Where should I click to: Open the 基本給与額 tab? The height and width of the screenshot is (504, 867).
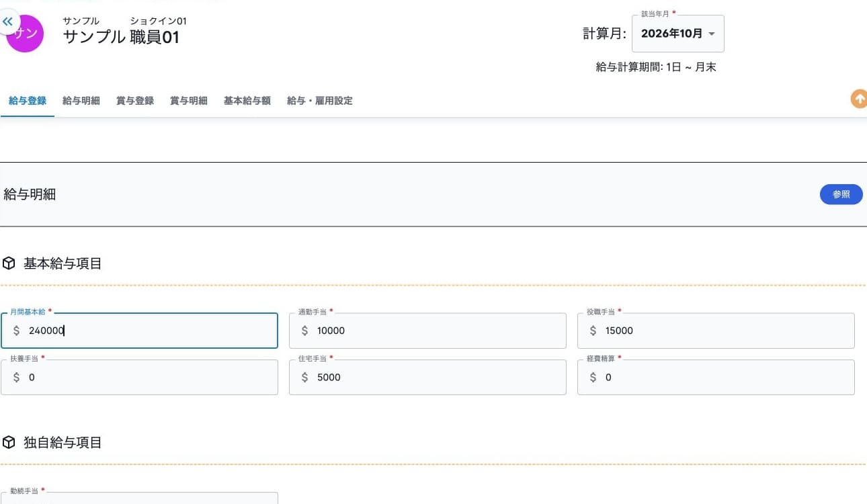pos(247,101)
